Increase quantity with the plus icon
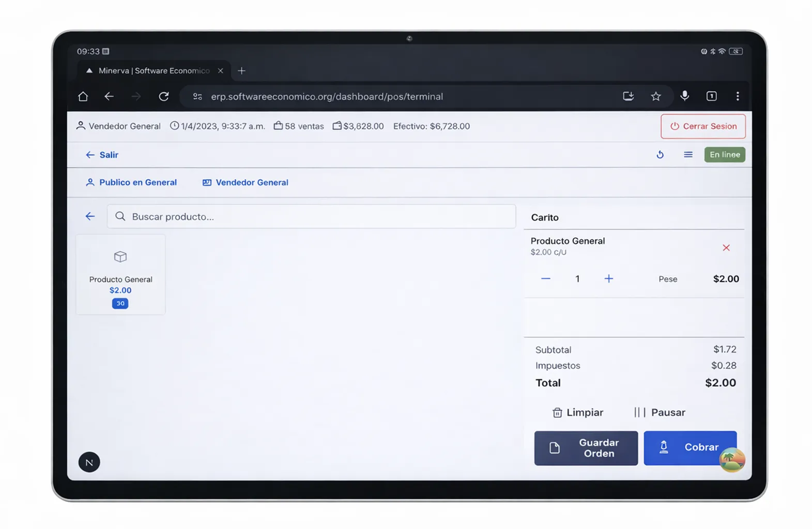The height and width of the screenshot is (529, 812). (x=608, y=279)
